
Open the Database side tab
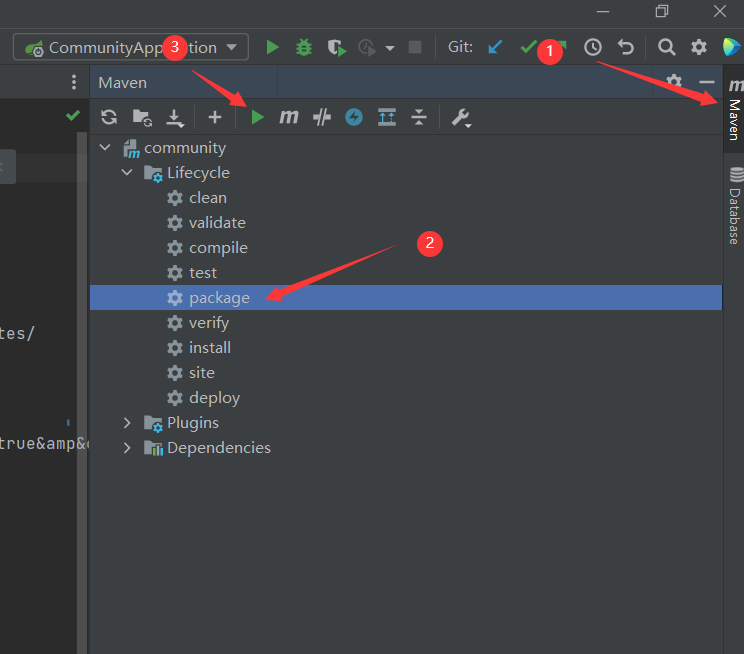[734, 207]
